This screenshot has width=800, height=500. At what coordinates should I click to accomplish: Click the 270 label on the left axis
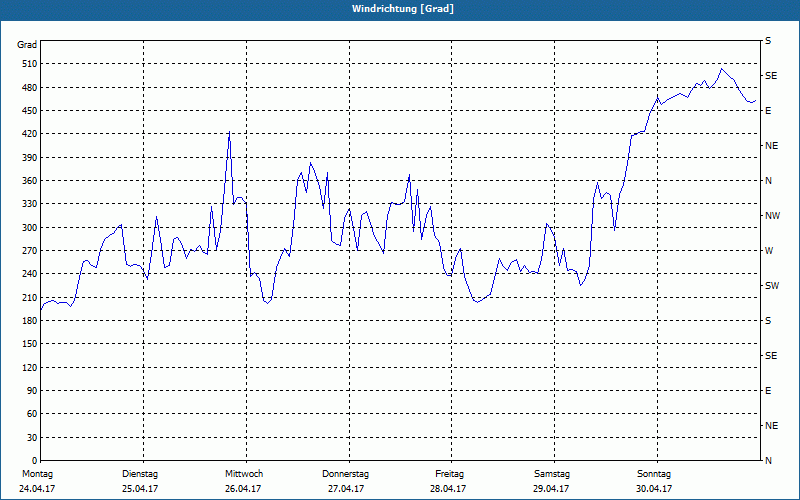pyautogui.click(x=29, y=251)
